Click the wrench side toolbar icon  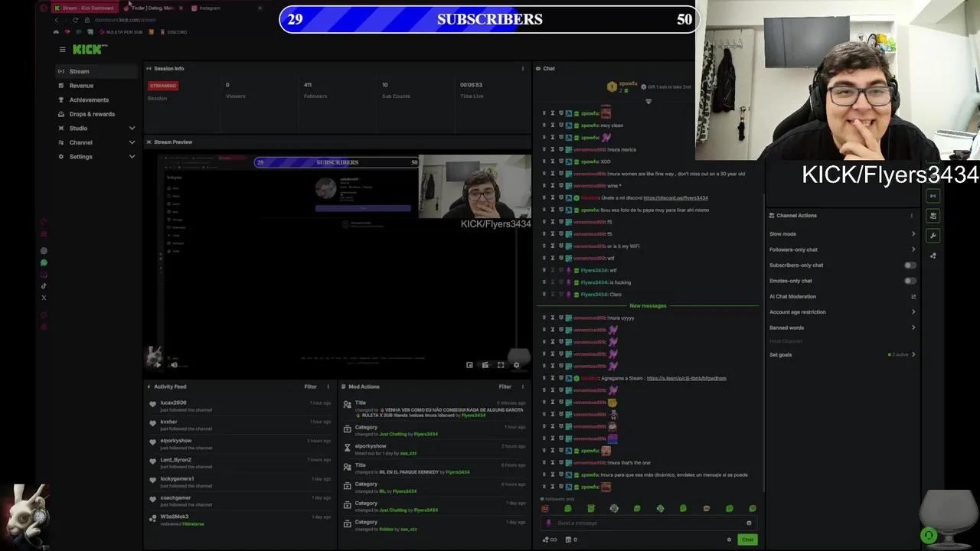[x=933, y=236]
